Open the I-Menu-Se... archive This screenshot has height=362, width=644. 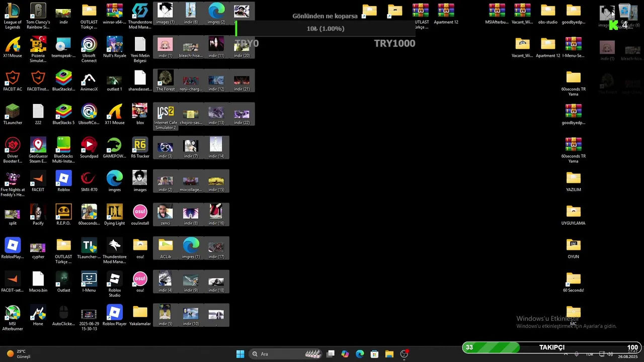(x=573, y=47)
